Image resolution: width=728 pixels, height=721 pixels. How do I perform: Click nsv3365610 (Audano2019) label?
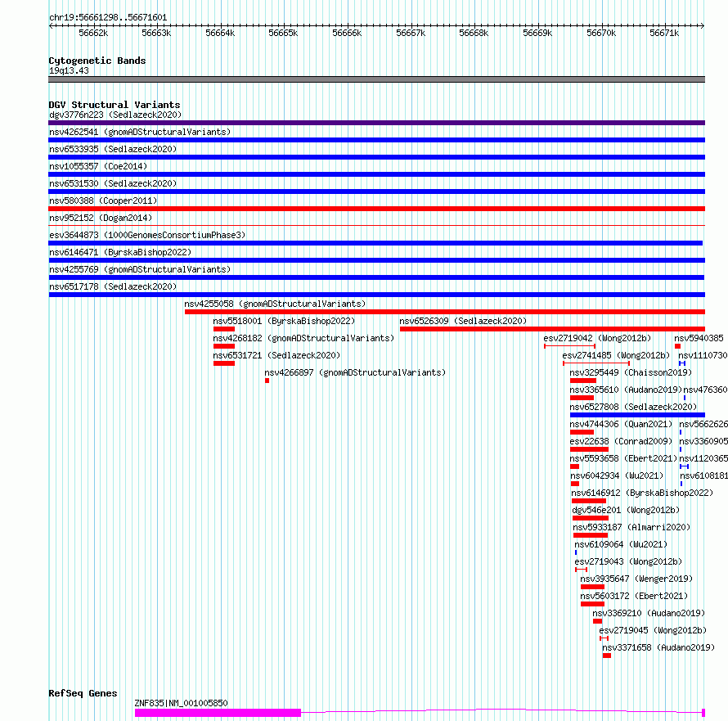click(626, 390)
